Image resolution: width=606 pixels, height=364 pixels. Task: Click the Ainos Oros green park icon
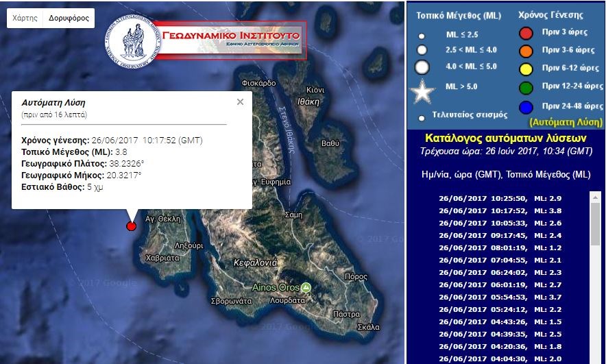[306, 287]
